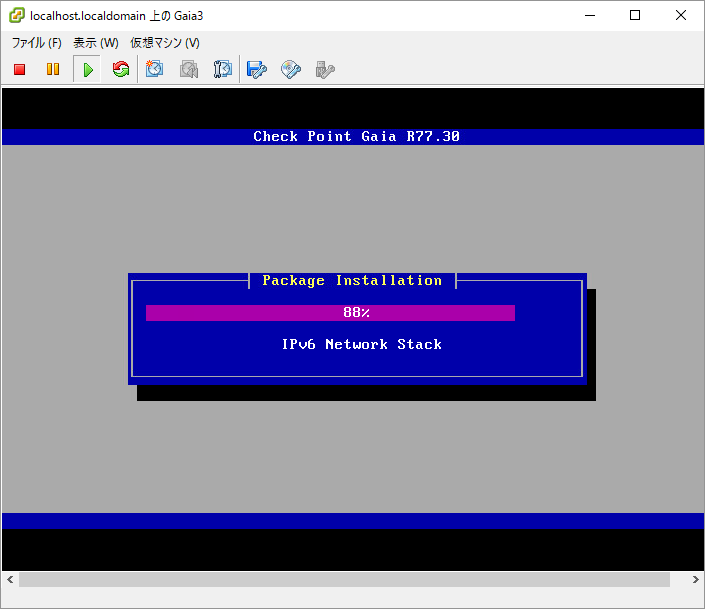Click the scrollbar right arrow
This screenshot has height=609, width=705.
coord(695,579)
